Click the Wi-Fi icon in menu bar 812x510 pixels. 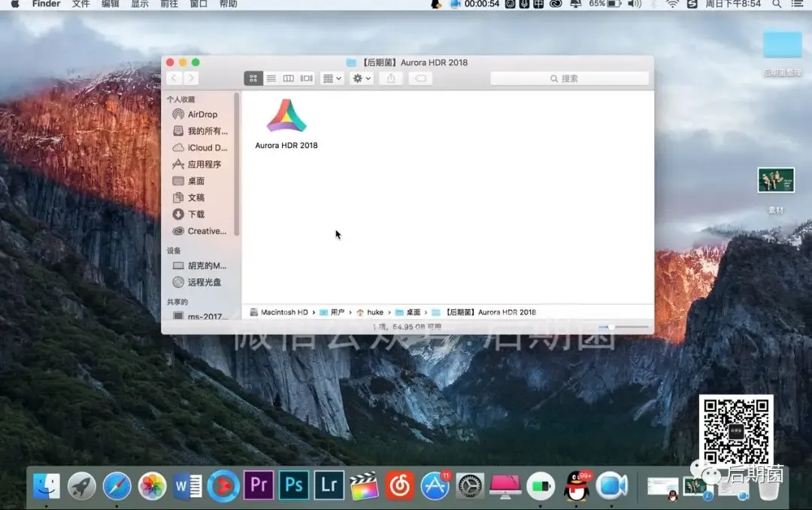tap(672, 4)
